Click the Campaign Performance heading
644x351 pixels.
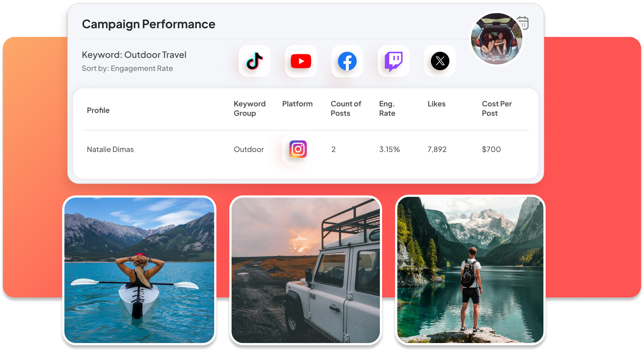point(149,24)
